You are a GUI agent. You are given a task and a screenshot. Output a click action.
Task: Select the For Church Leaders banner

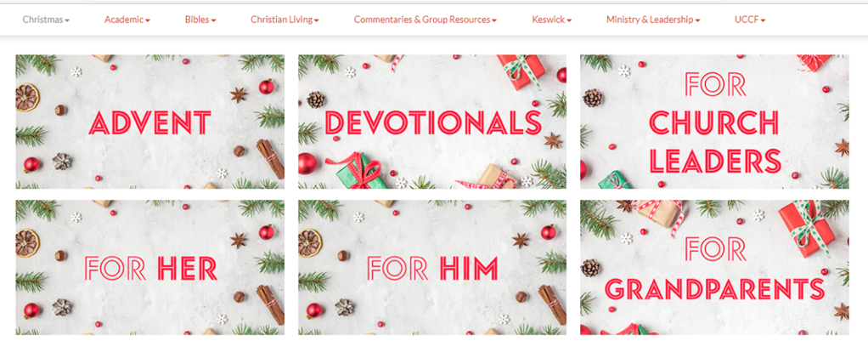pos(714,122)
